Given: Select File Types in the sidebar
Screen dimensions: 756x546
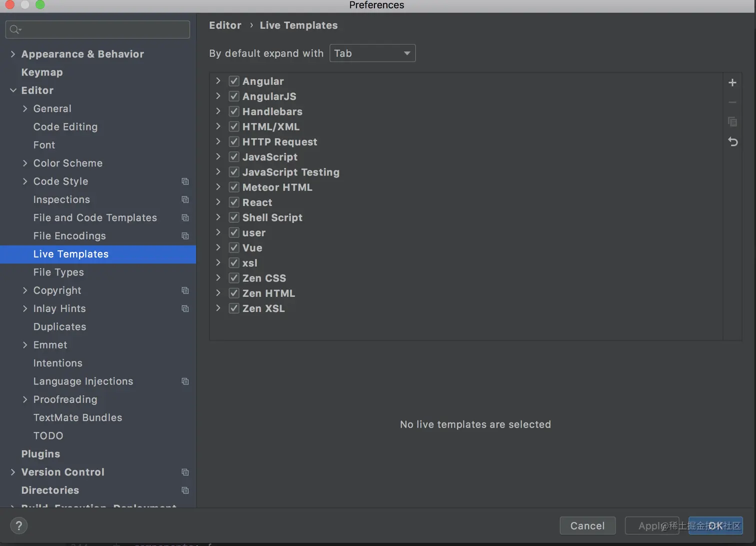Looking at the screenshot, I should [x=58, y=272].
